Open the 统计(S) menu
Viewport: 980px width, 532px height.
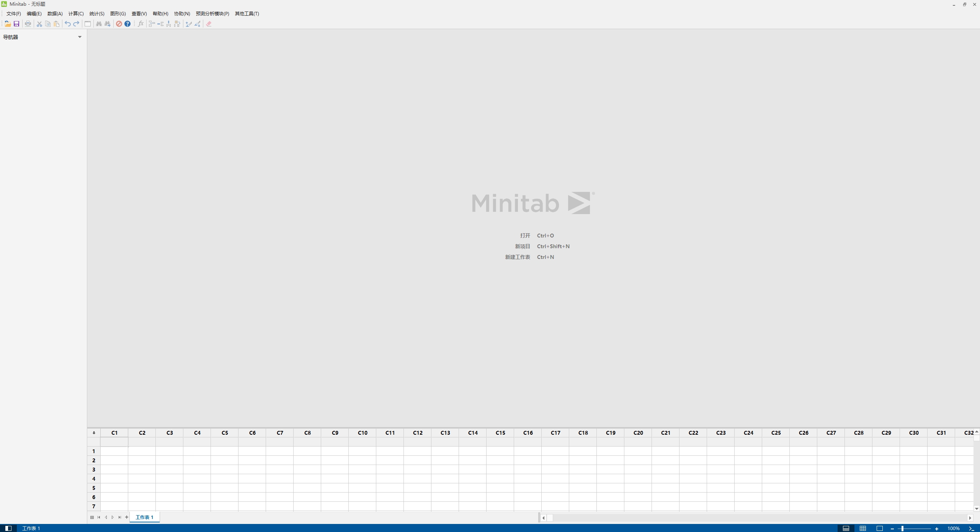(x=97, y=14)
